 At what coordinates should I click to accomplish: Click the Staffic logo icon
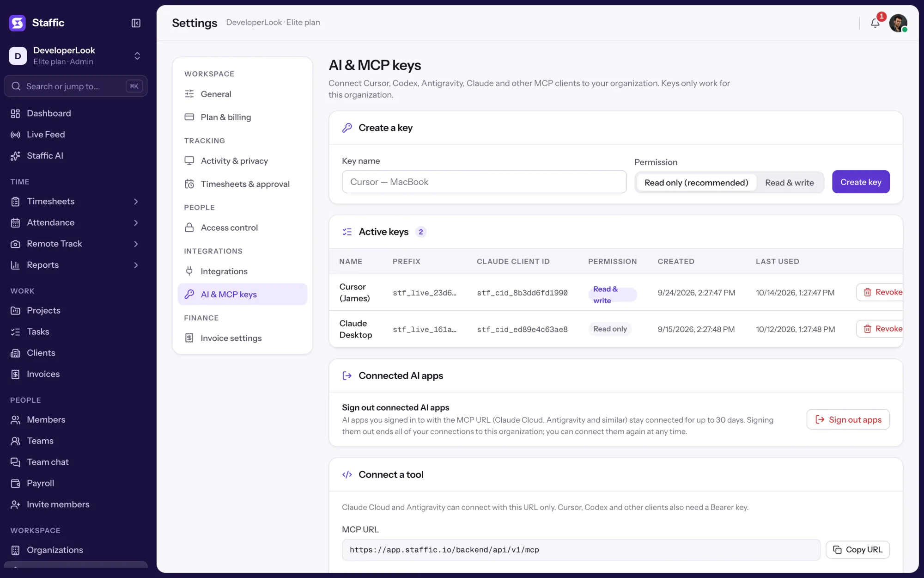(x=18, y=23)
